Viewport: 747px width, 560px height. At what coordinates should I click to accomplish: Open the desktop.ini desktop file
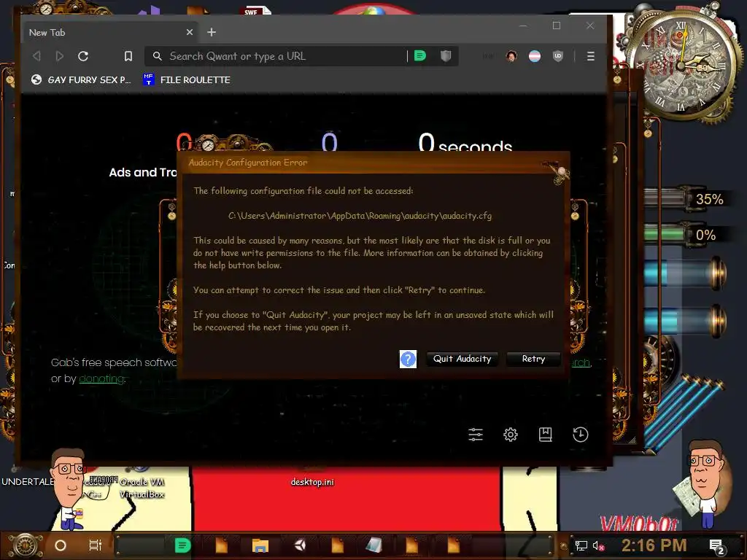tap(312, 482)
